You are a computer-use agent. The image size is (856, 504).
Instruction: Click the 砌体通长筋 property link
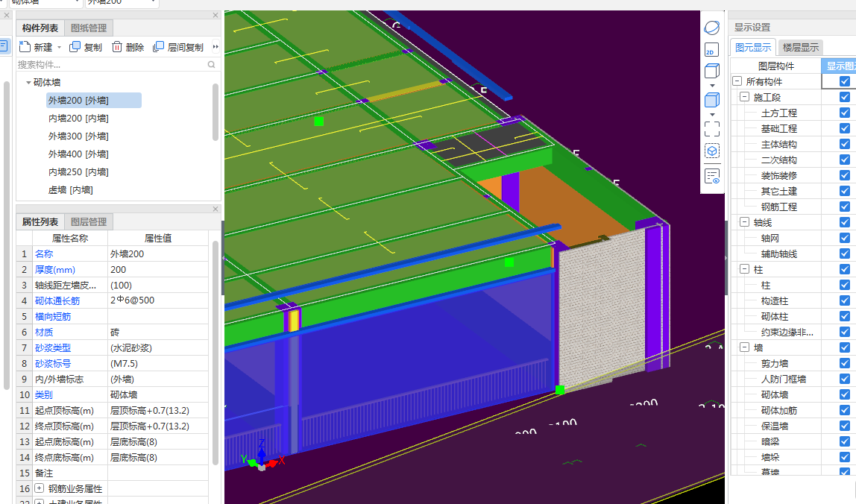tap(57, 301)
